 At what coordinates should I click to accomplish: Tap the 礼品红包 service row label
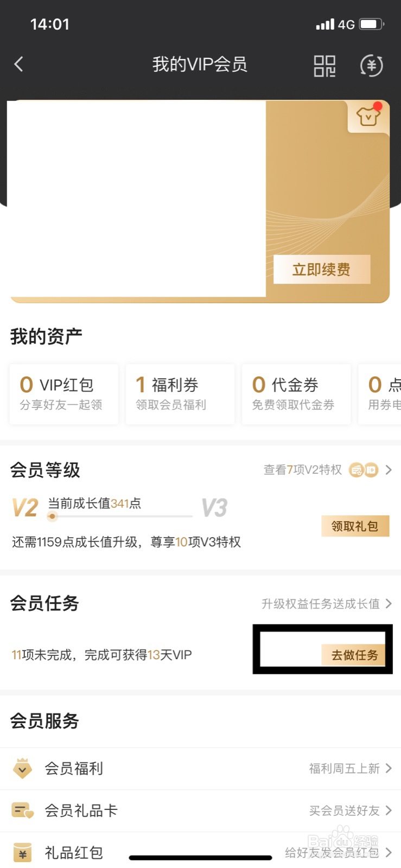74,853
